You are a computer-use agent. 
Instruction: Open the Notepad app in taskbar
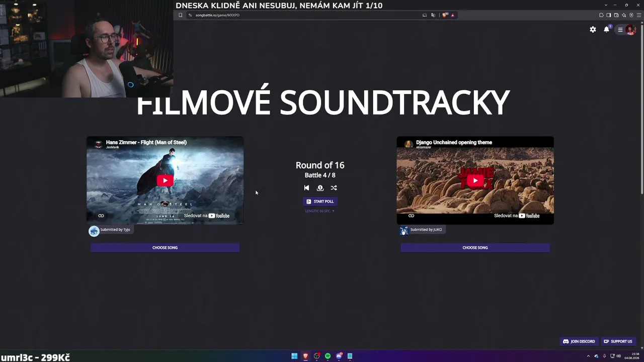tap(350, 356)
